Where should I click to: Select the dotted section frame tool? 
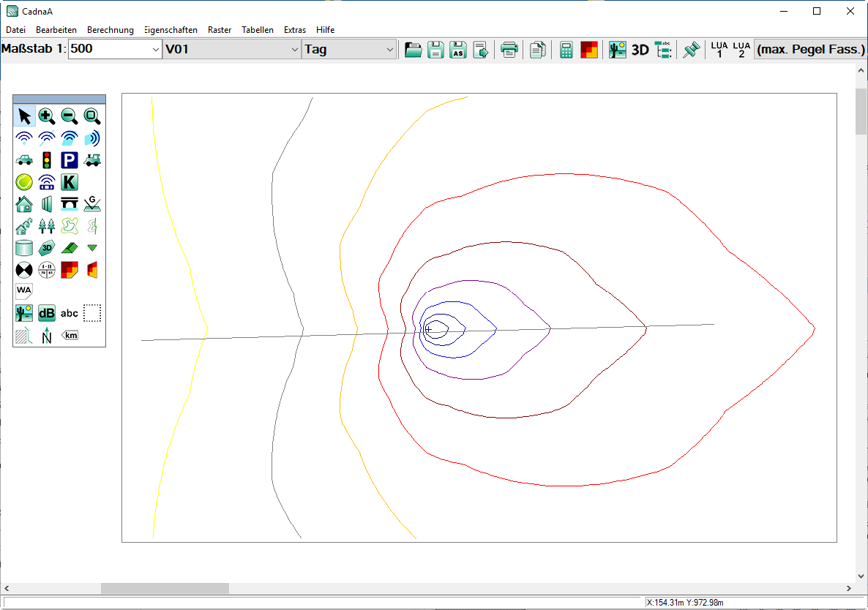pos(92,313)
